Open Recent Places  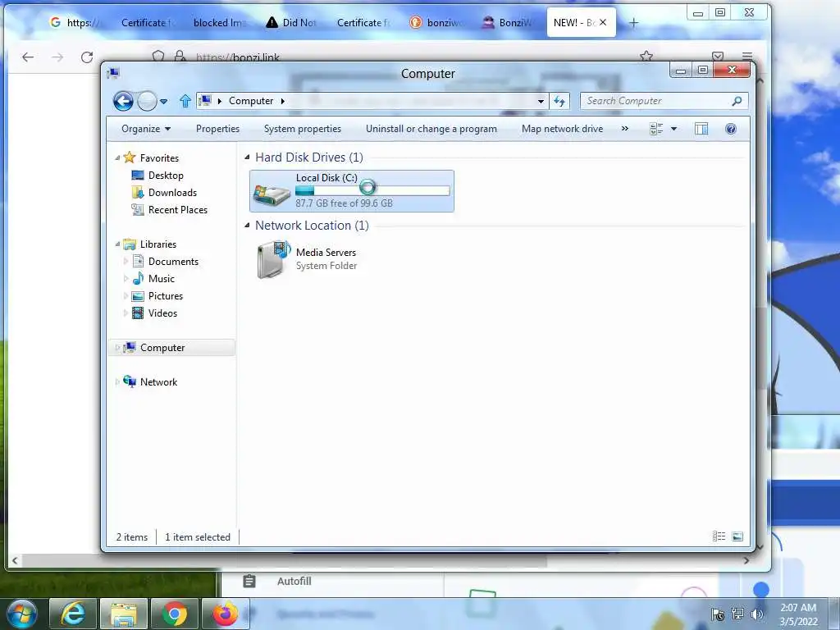point(177,209)
